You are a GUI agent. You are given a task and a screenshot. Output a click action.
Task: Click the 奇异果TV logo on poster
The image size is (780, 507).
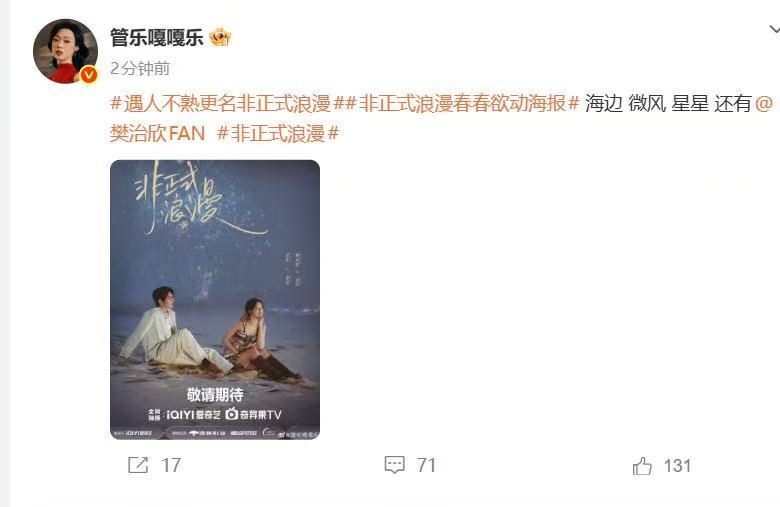click(x=254, y=414)
